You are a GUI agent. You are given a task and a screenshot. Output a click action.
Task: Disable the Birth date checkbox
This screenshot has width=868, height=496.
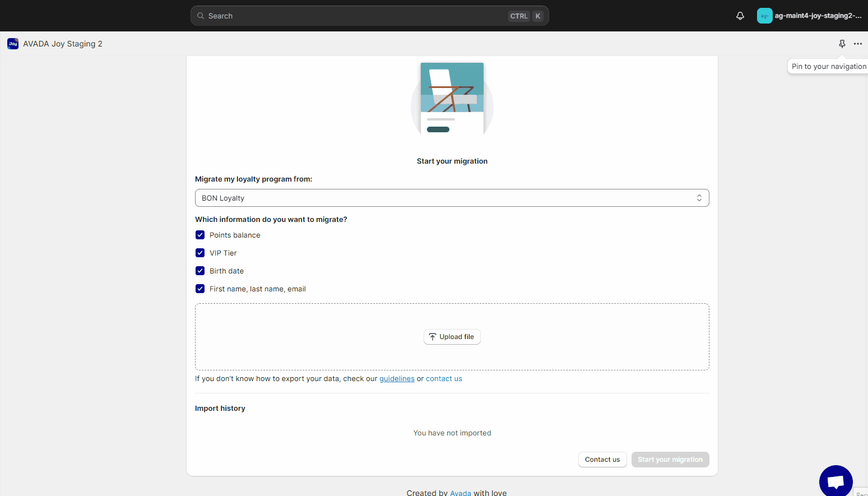[x=200, y=271]
